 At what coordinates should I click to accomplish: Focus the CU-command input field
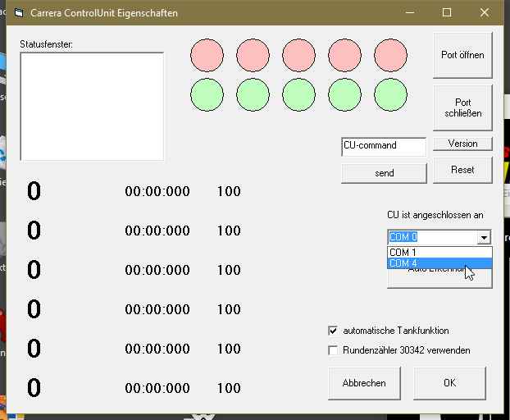click(x=384, y=147)
